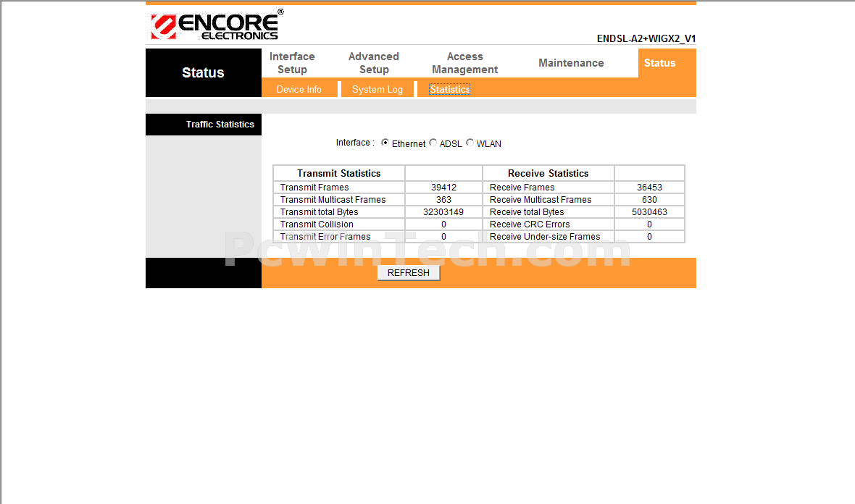Click the transmit frames value 39412
Image resolution: width=855 pixels, height=504 pixels.
coord(443,188)
